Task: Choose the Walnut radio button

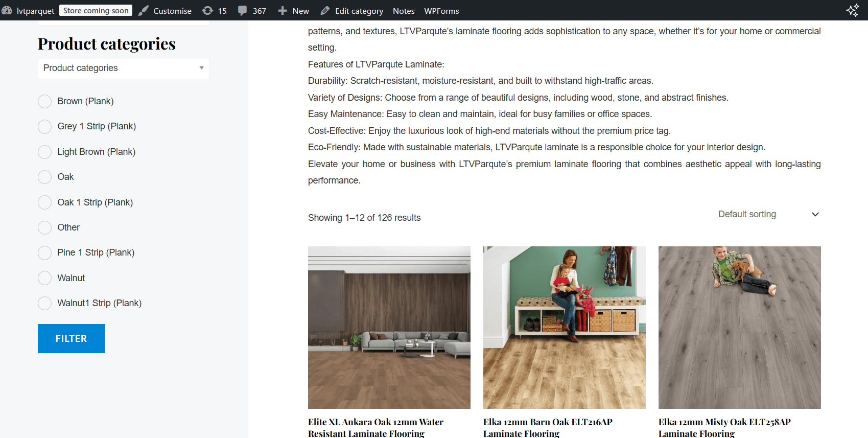Action: (x=45, y=278)
